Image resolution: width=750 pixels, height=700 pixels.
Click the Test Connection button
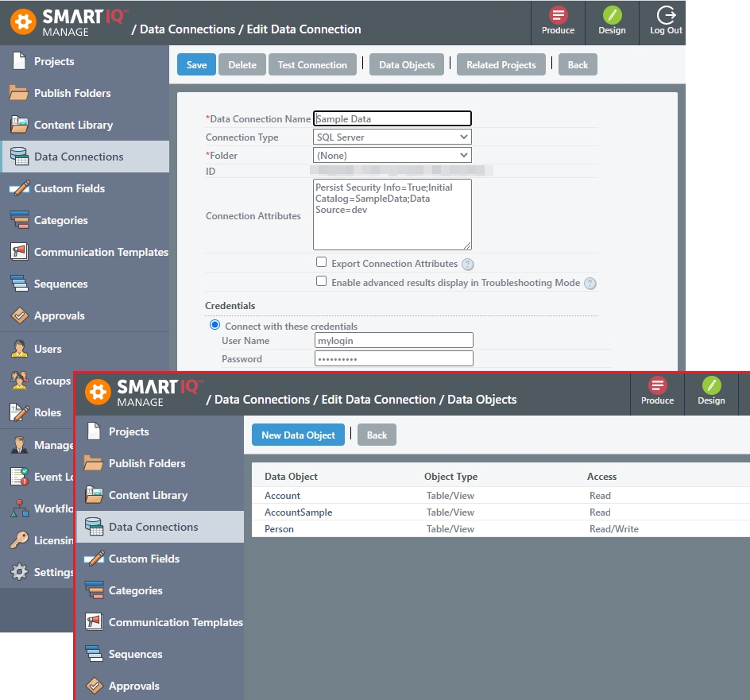312,64
